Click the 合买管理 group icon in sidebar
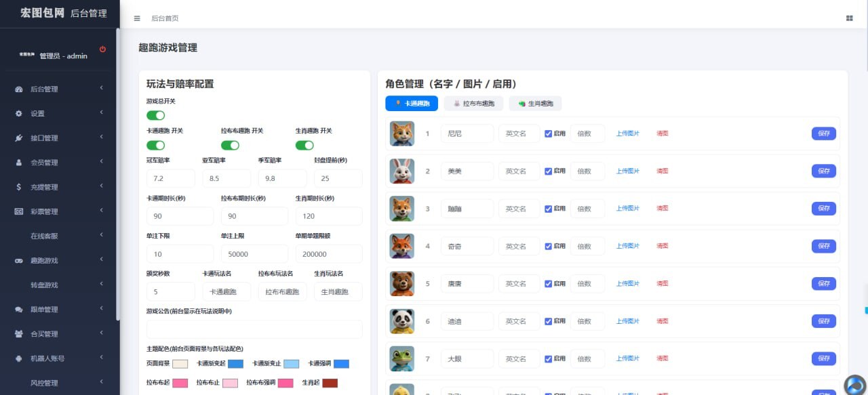The image size is (868, 395). click(x=19, y=334)
